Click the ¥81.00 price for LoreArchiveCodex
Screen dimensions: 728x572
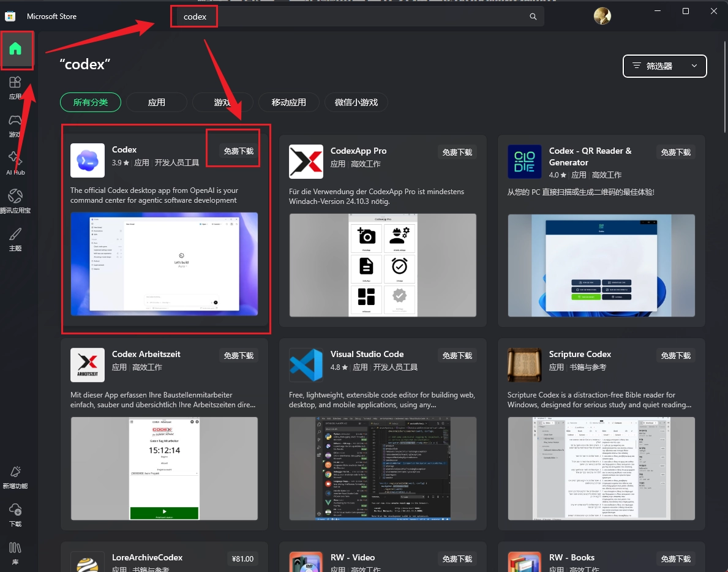click(242, 559)
